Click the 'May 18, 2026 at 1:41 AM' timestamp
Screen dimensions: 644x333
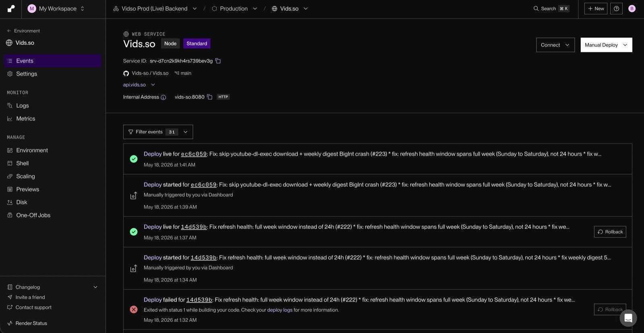point(169,165)
